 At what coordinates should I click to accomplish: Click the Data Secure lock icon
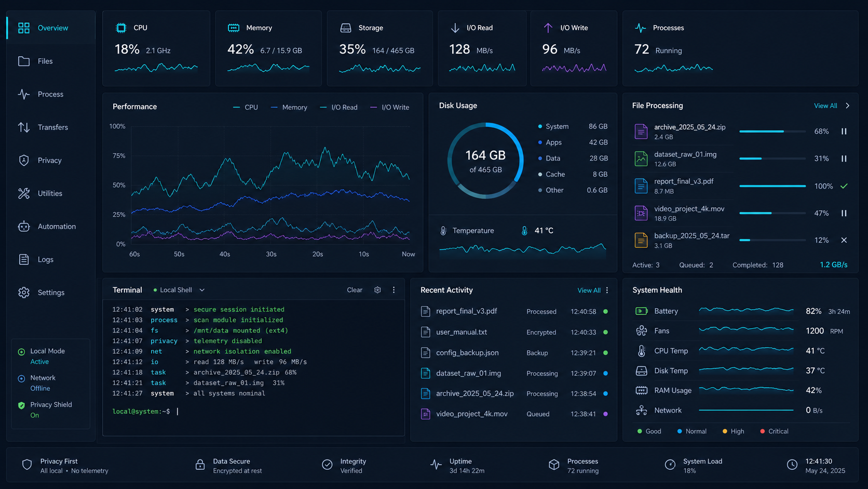200,465
